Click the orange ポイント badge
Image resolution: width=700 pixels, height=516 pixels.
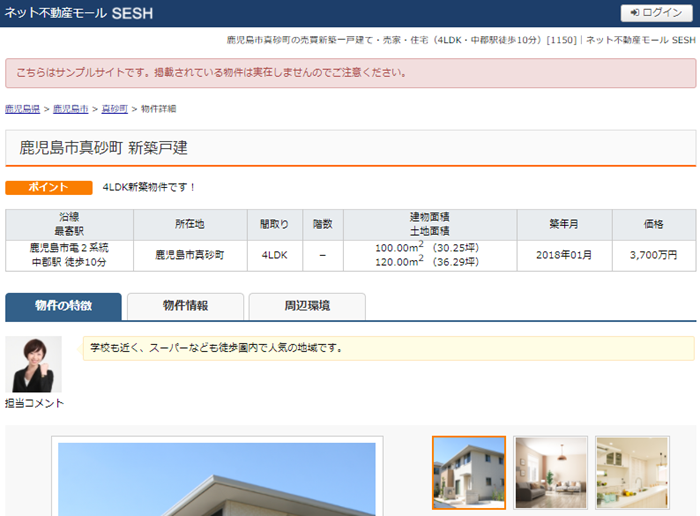pyautogui.click(x=49, y=187)
